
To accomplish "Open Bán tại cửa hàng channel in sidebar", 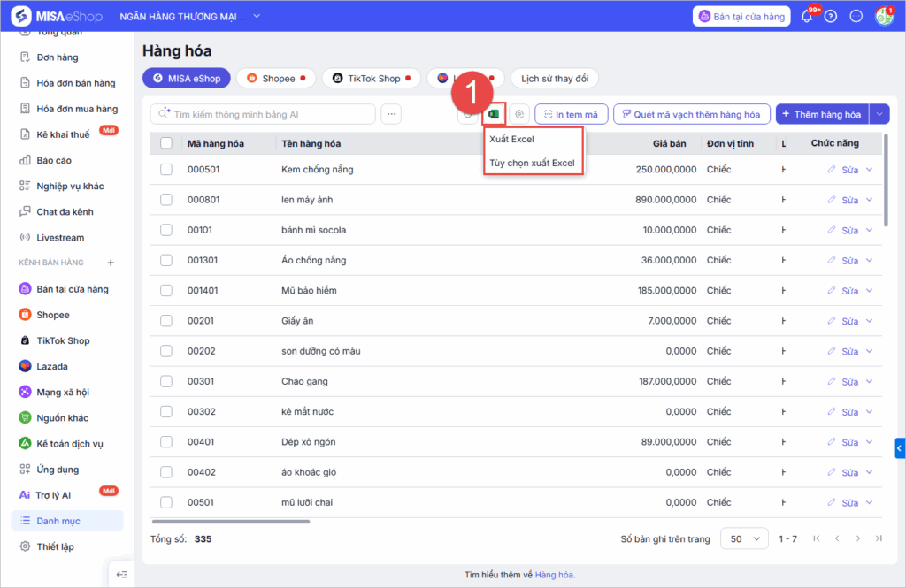I will click(x=73, y=289).
